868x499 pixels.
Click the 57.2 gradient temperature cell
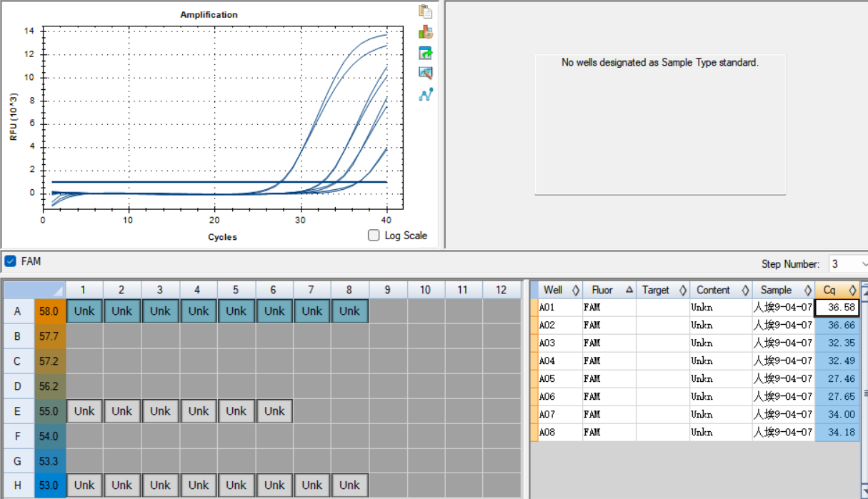coord(49,361)
